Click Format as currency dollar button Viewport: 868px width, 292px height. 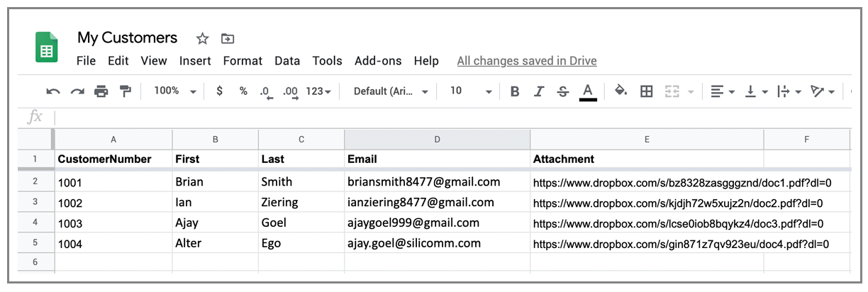tap(220, 91)
